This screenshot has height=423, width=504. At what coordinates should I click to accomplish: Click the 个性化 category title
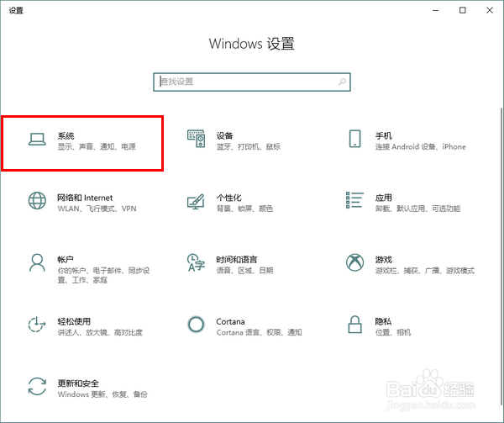[x=228, y=198]
